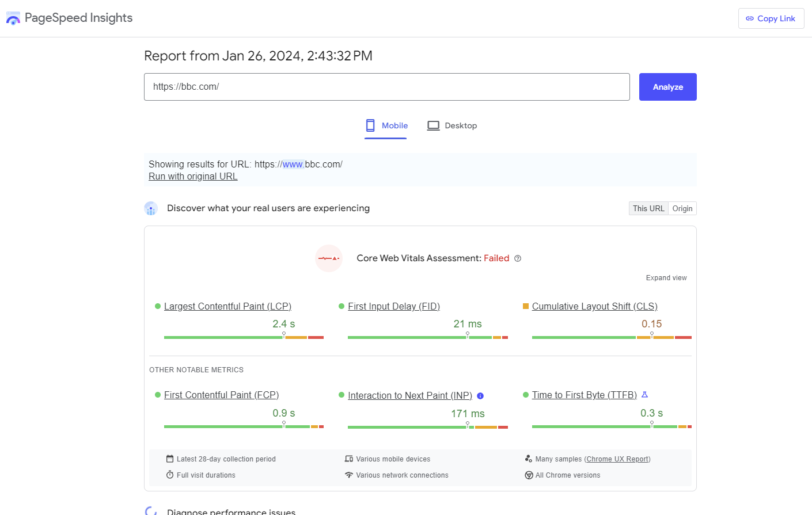Click the green FID status dot
Viewport: 812px width, 515px height.
pos(342,306)
